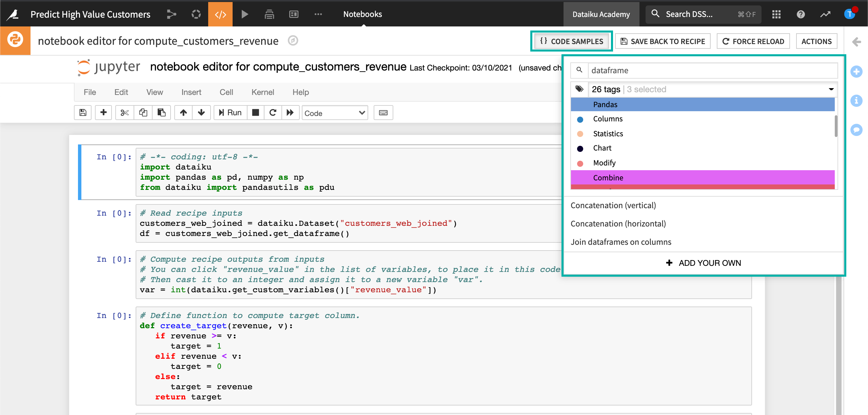The height and width of the screenshot is (415, 868).
Task: Open the ACTIONS dropdown button
Action: coord(816,41)
